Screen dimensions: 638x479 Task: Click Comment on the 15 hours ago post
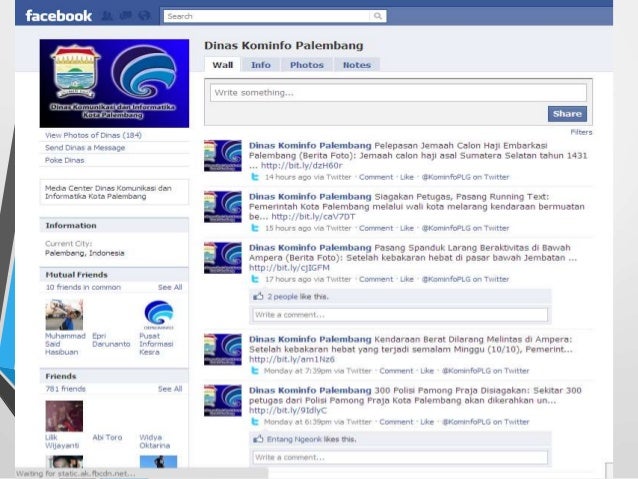click(x=376, y=228)
